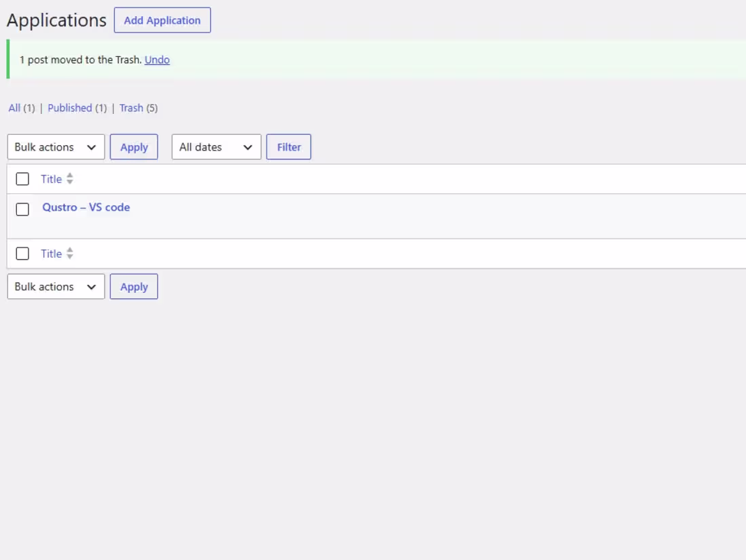Open the top Bulk actions dropdown

(56, 147)
